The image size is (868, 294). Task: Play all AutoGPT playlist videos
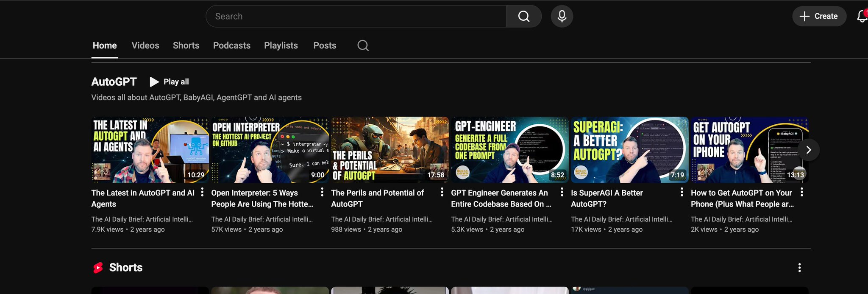[x=170, y=82]
